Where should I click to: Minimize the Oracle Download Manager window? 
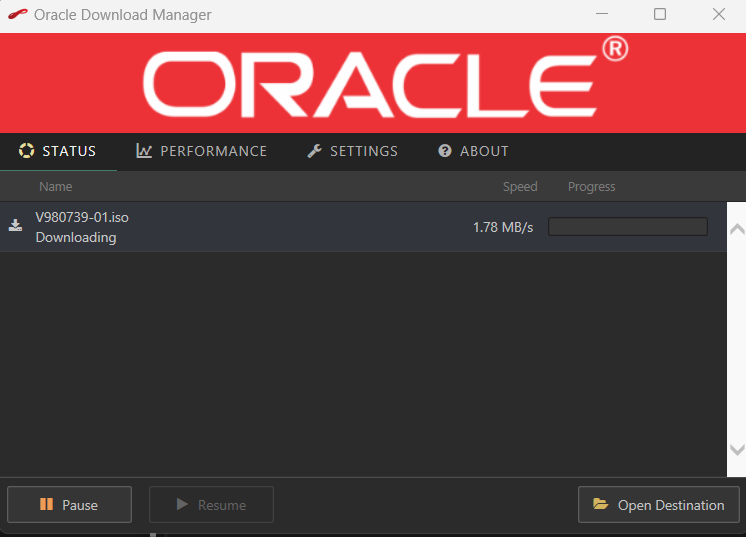pyautogui.click(x=602, y=14)
